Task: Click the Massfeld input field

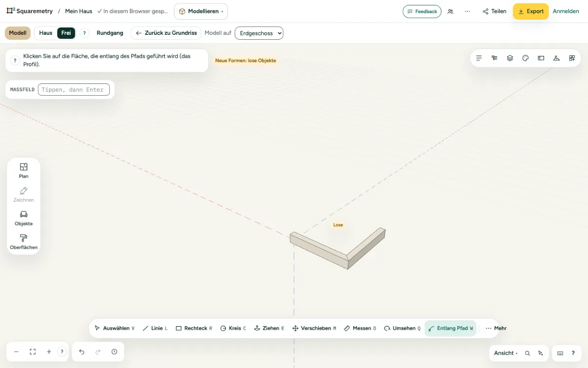Action: click(x=73, y=90)
